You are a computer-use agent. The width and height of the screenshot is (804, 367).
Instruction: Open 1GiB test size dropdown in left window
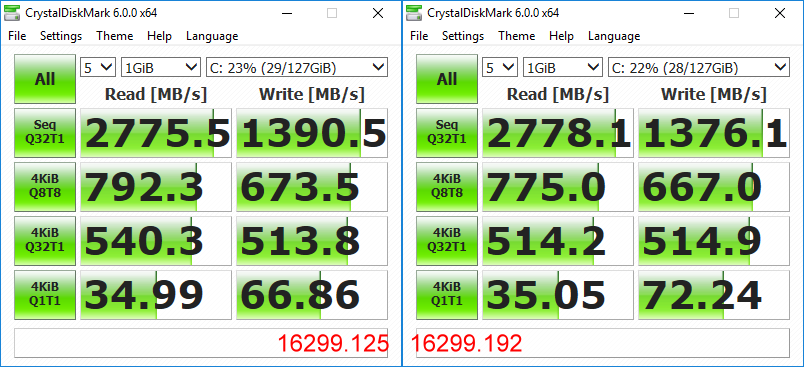tap(160, 67)
